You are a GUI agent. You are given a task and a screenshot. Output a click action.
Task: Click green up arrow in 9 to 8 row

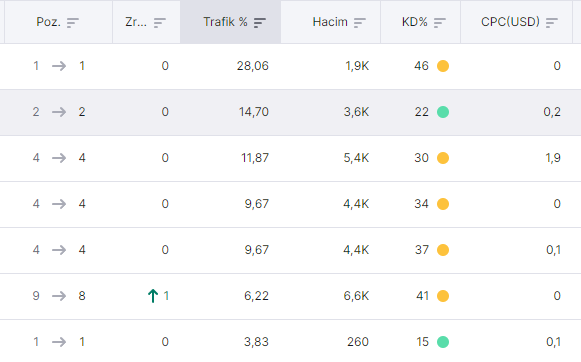153,296
